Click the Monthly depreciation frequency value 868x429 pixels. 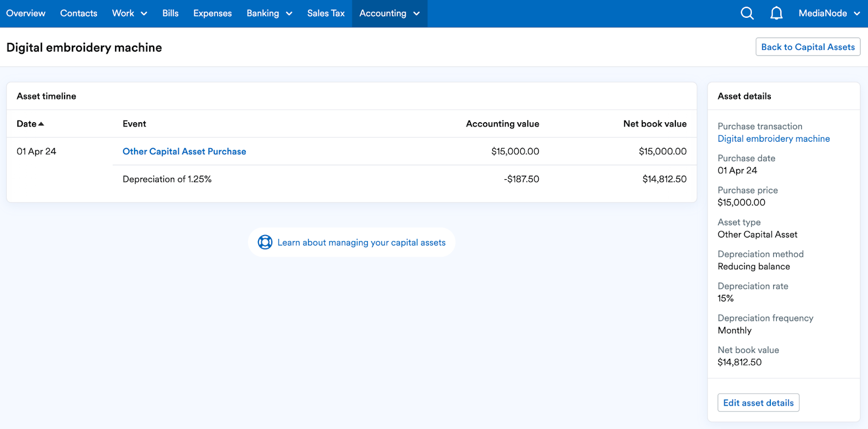735,330
